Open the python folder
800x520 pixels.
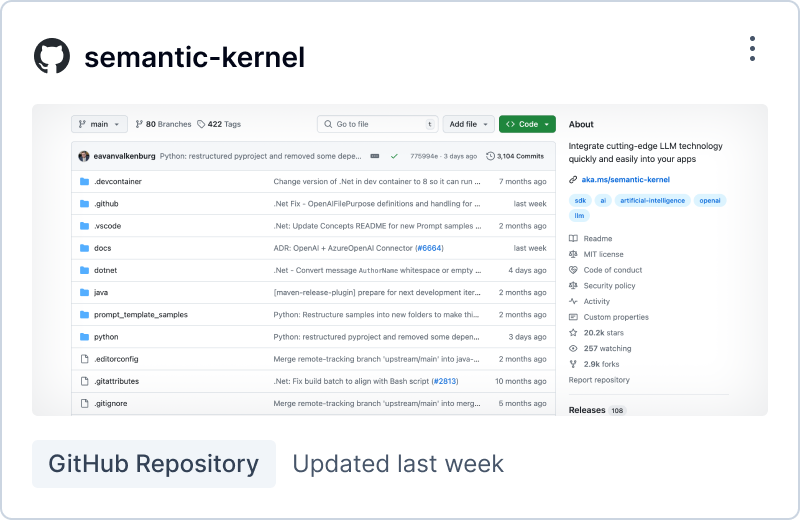coord(106,337)
